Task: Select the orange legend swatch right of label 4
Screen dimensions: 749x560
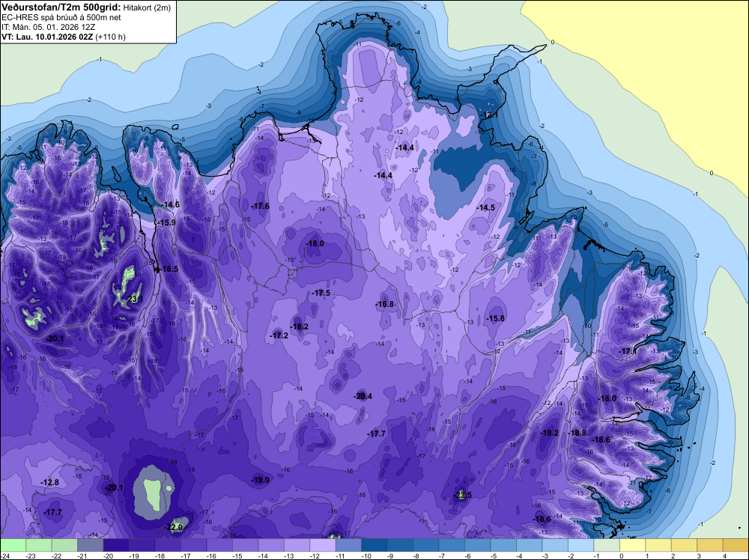Action: (736, 545)
